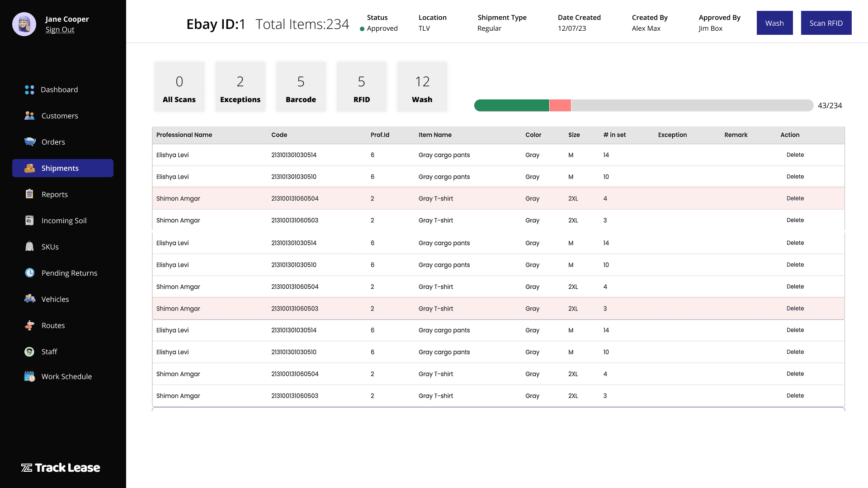
Task: Click the Orders basket icon
Action: (x=30, y=142)
